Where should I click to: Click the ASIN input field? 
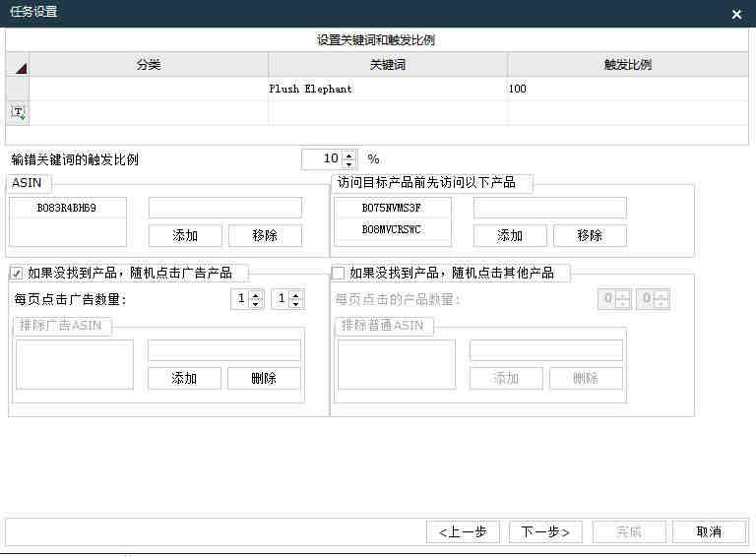pos(225,208)
